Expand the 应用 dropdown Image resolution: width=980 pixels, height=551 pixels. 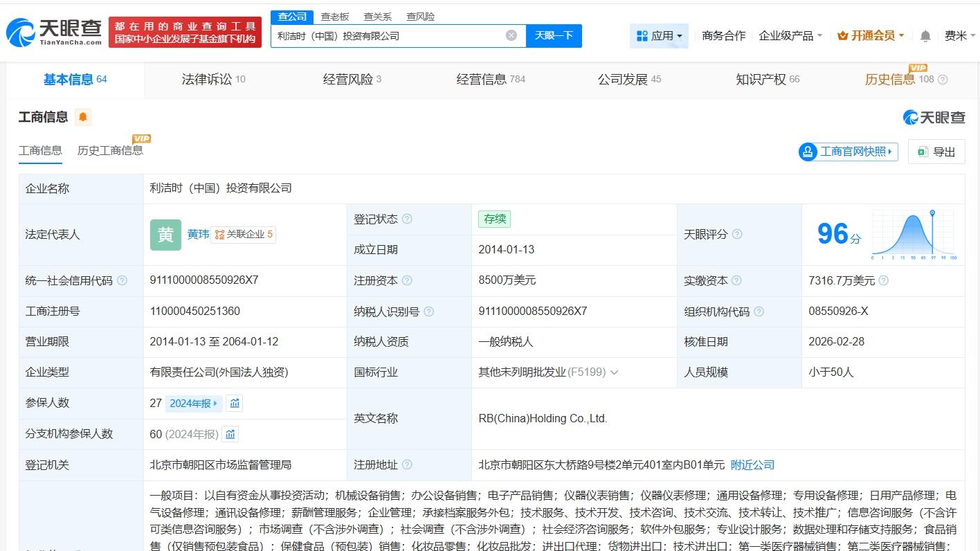coord(659,35)
